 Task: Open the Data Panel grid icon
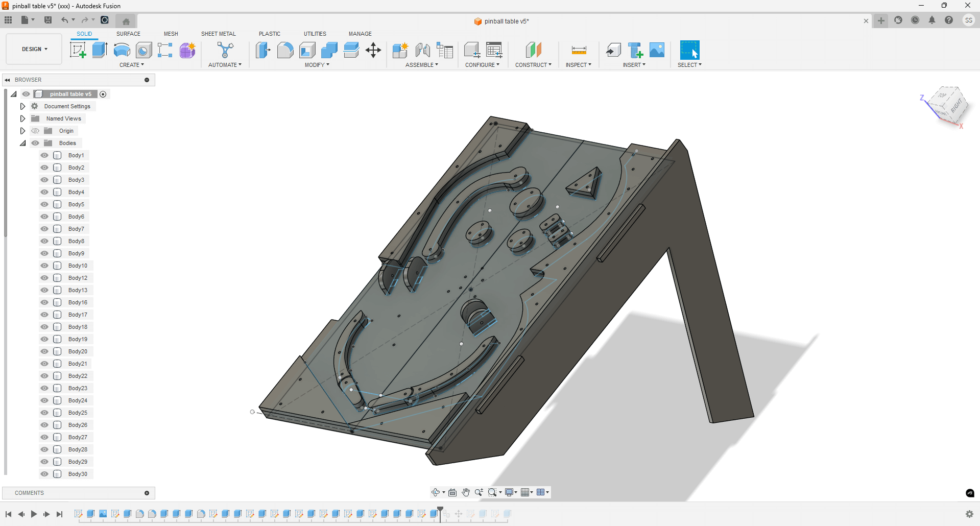[x=8, y=20]
